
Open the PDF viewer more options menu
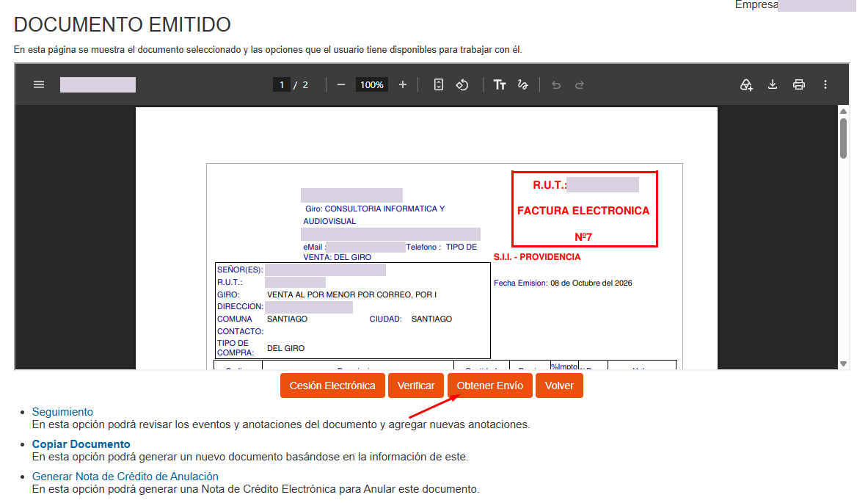(825, 84)
